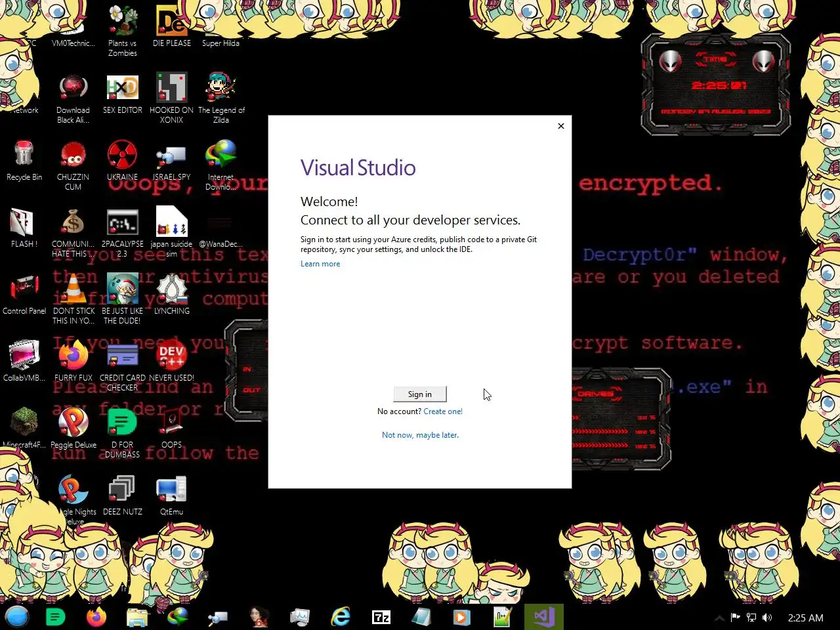Viewport: 840px width, 630px height.
Task: Select the Recycle Bin icon
Action: (x=24, y=161)
